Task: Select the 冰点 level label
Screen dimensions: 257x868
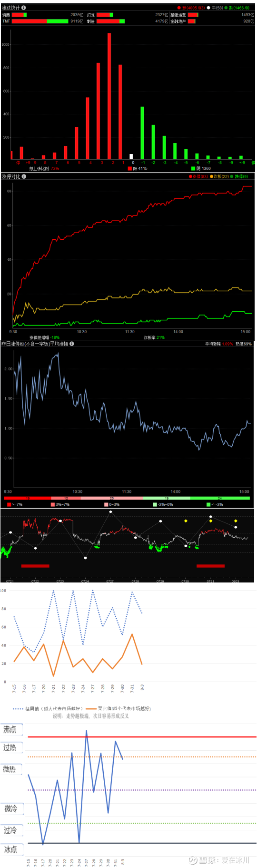Action: (x=10, y=849)
